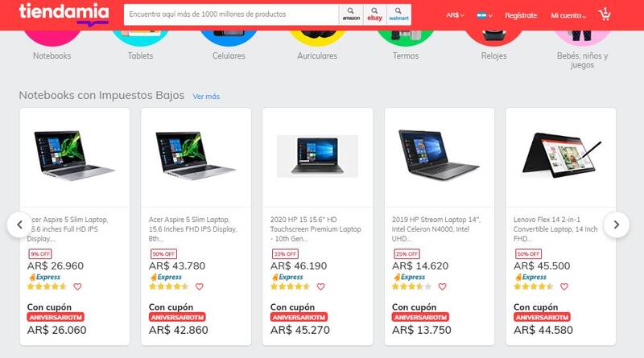Expand the Mi cuenta dropdown
The width and height of the screenshot is (644, 358).
coord(568,15)
